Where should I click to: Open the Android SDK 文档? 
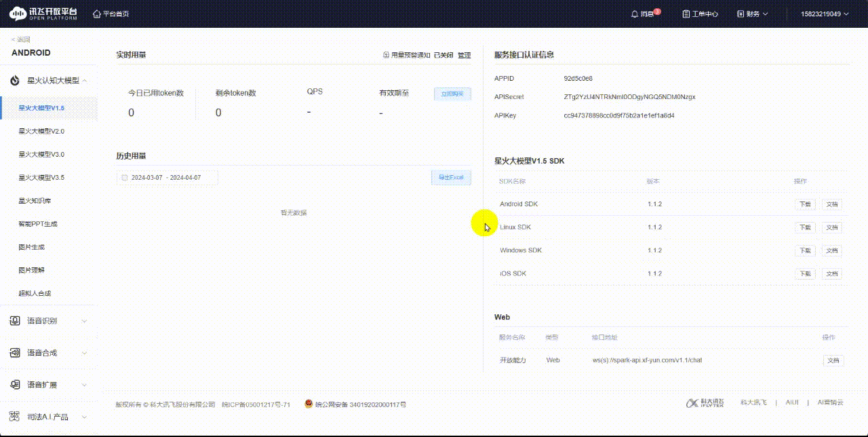pyautogui.click(x=832, y=204)
